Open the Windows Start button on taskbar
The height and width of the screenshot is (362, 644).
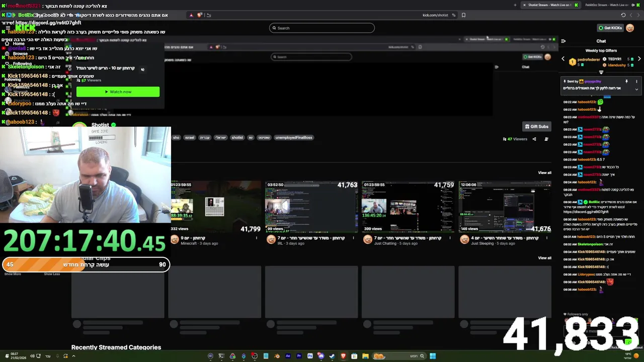433,356
